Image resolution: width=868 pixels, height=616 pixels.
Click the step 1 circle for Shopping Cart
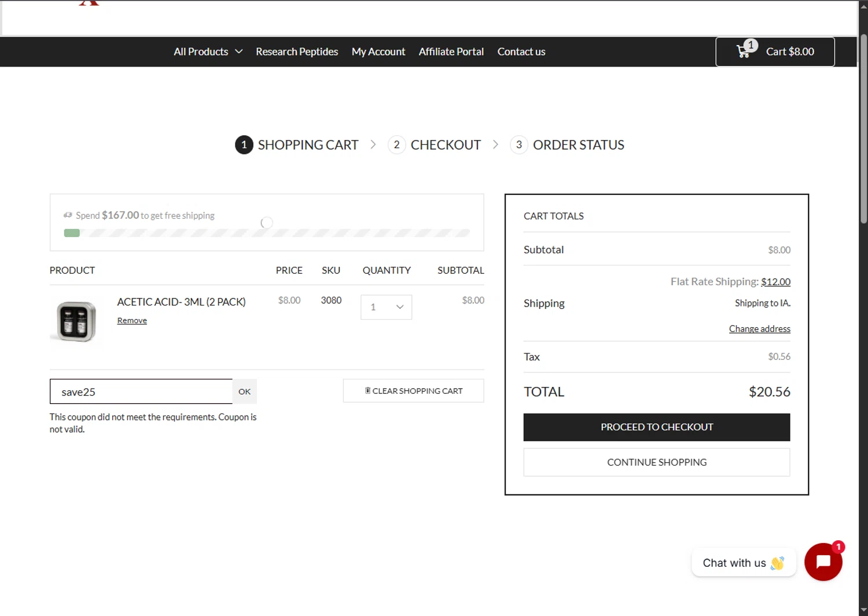pos(244,145)
